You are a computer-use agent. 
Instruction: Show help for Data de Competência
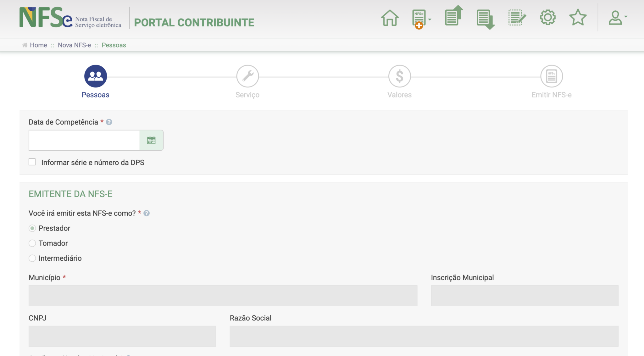point(109,122)
